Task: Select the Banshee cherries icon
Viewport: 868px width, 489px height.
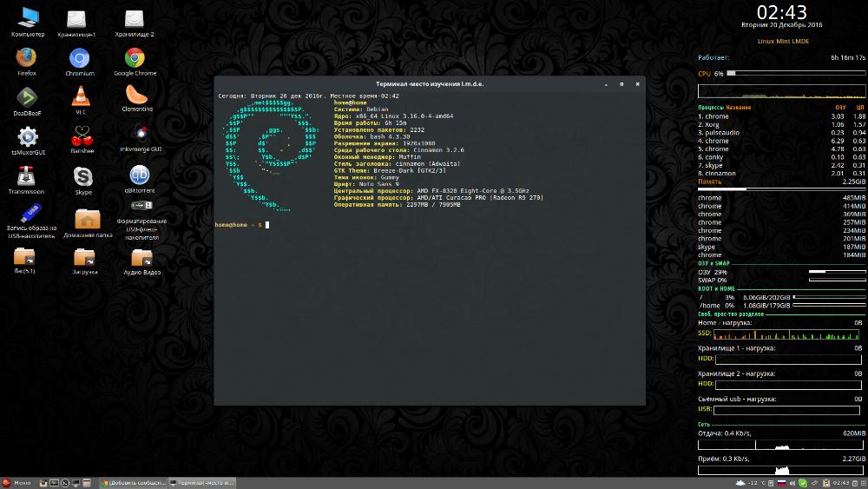Action: [x=82, y=135]
